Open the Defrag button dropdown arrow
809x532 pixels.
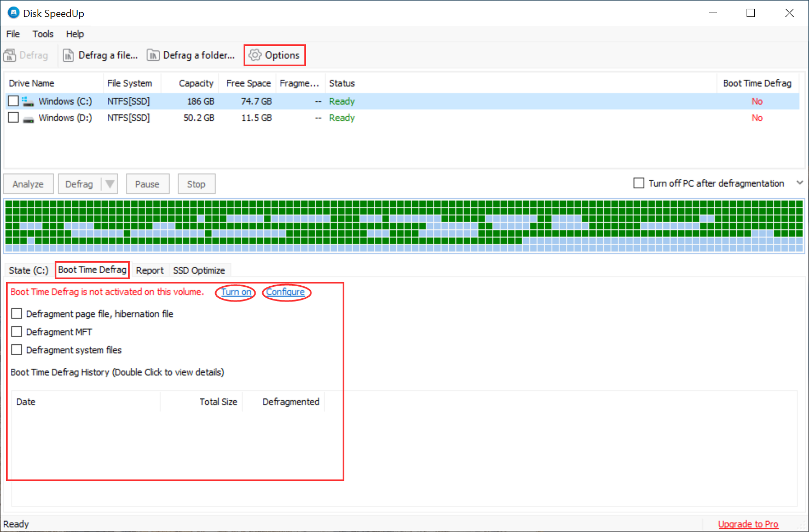tap(108, 183)
